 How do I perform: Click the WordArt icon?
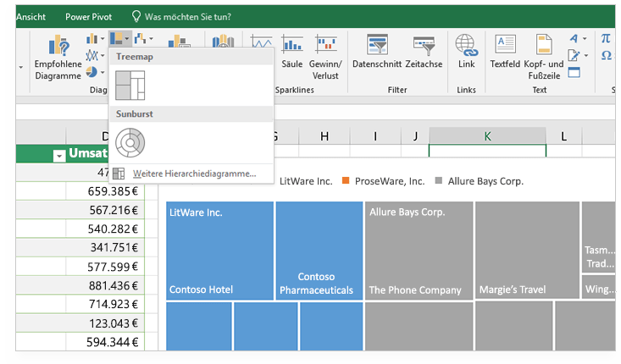click(574, 38)
